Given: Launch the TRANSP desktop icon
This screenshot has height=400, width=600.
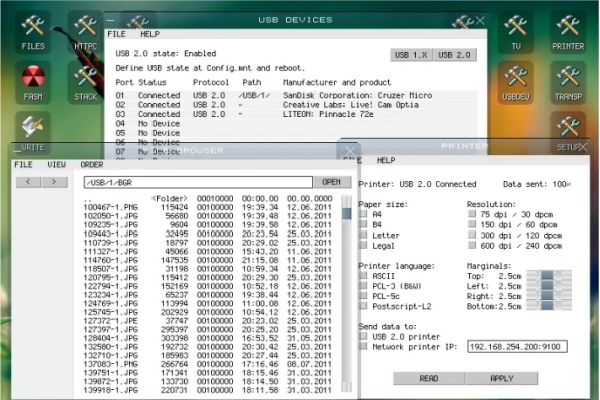Looking at the screenshot, I should click(568, 80).
